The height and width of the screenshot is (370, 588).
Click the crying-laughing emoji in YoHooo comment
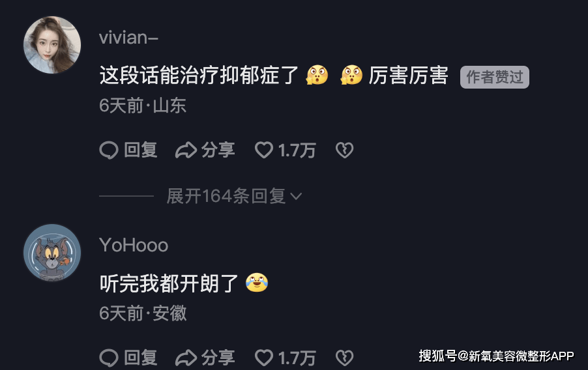tap(257, 283)
